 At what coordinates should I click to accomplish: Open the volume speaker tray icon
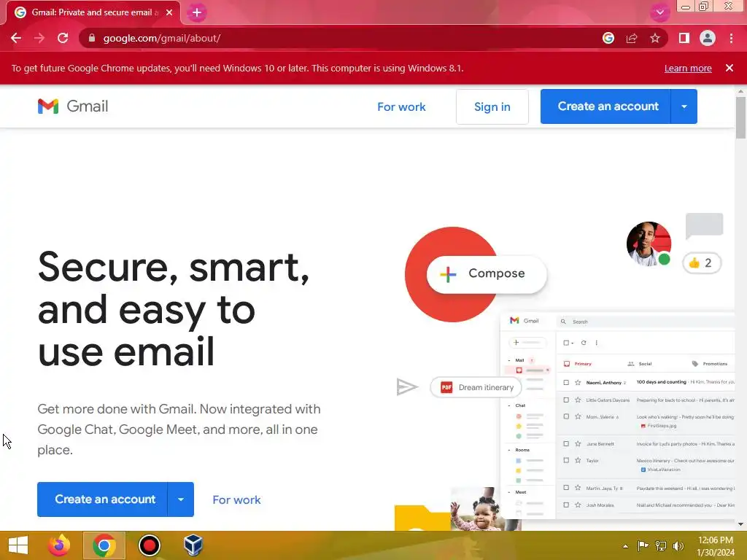678,545
